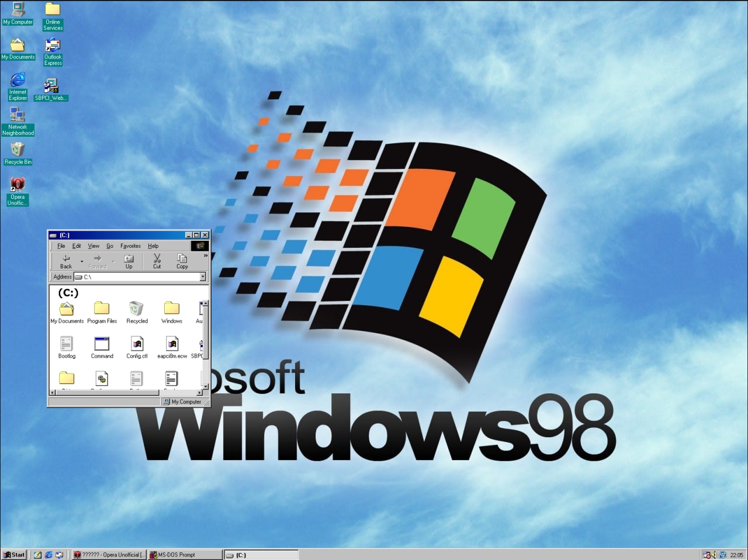This screenshot has width=748, height=560.
Task: Click My Computer status bar zone
Action: point(183,402)
